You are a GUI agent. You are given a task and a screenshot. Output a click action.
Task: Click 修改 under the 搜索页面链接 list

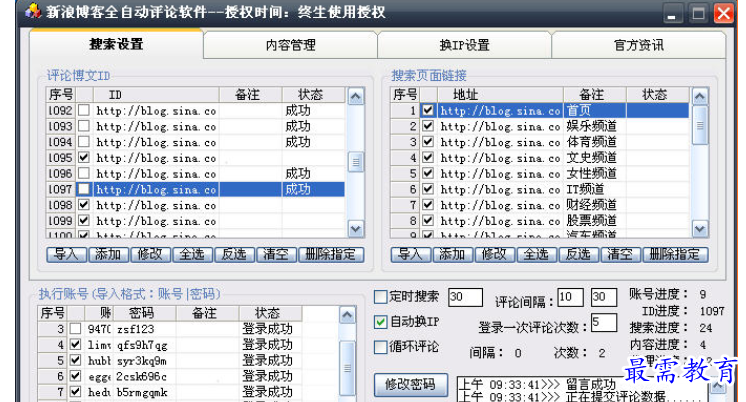494,255
